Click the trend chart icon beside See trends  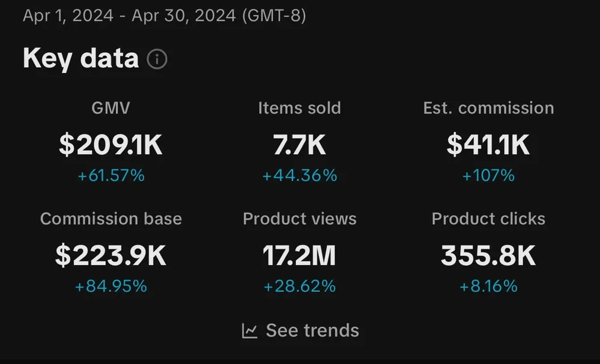tap(249, 331)
